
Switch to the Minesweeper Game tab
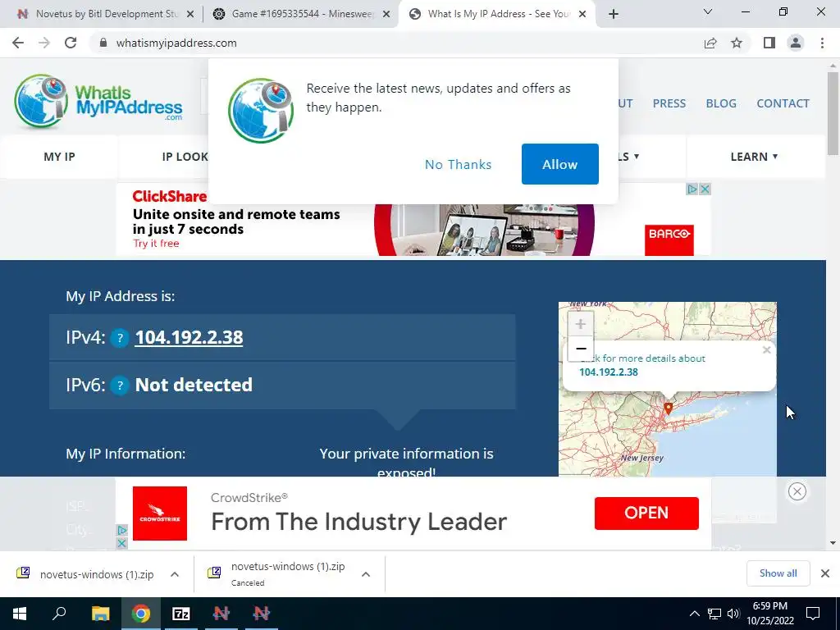[304, 14]
